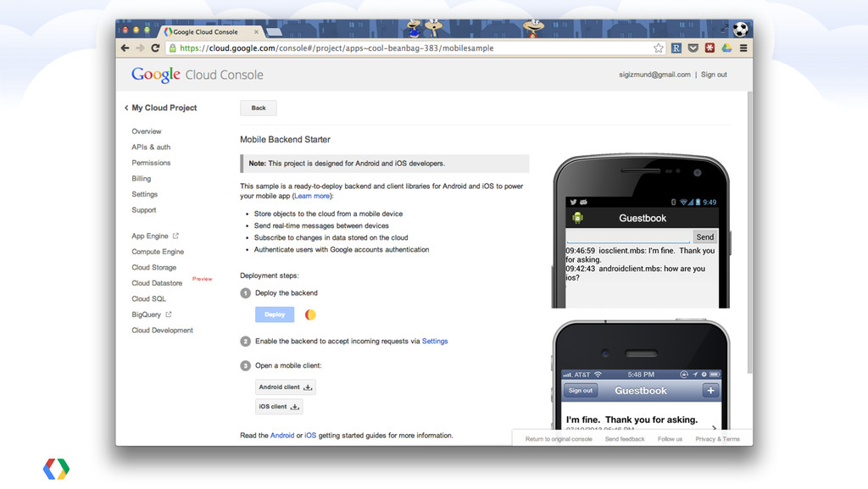Click the address bar URL field

click(415, 48)
